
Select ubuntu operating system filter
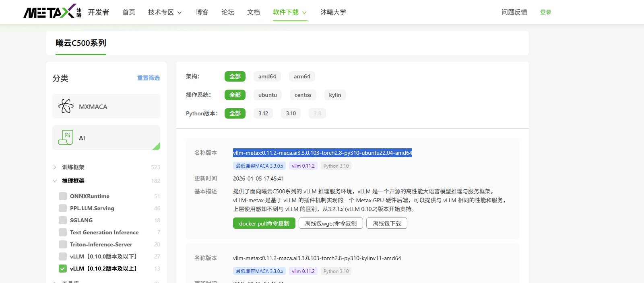pos(267,95)
